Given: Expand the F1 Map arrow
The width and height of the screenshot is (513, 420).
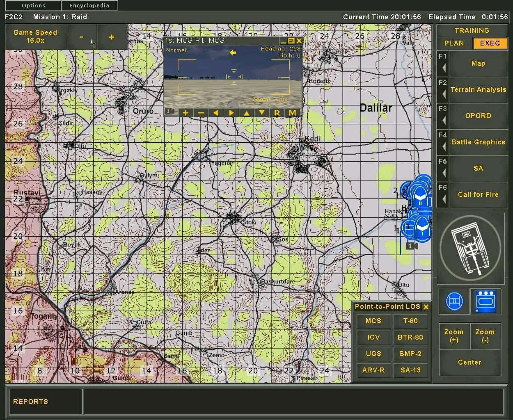Looking at the screenshot, I should point(444,68).
